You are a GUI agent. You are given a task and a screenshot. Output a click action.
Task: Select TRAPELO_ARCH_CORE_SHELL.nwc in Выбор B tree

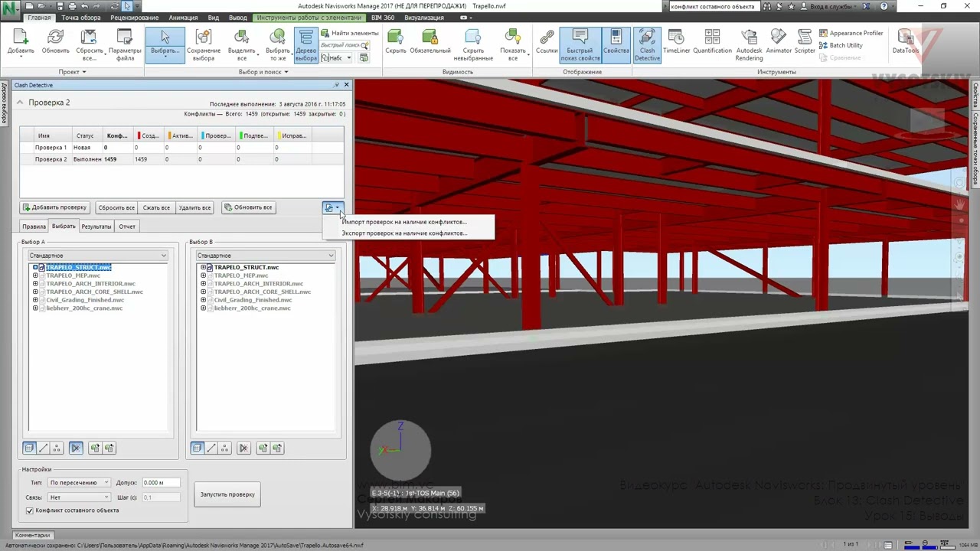coord(262,292)
